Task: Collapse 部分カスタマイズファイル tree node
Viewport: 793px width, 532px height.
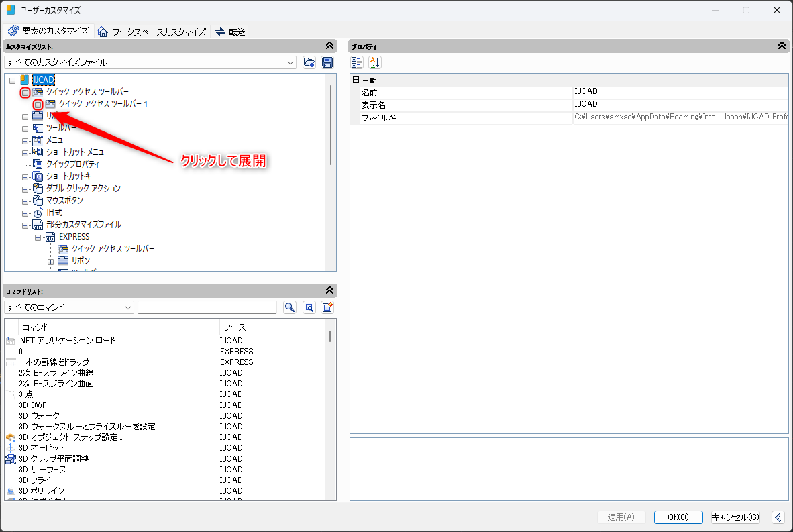Action: (25, 225)
